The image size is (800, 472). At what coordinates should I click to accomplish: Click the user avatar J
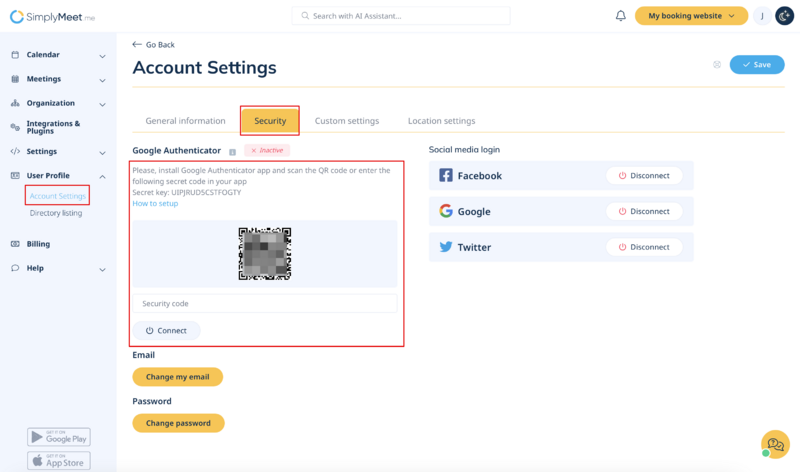coord(762,16)
